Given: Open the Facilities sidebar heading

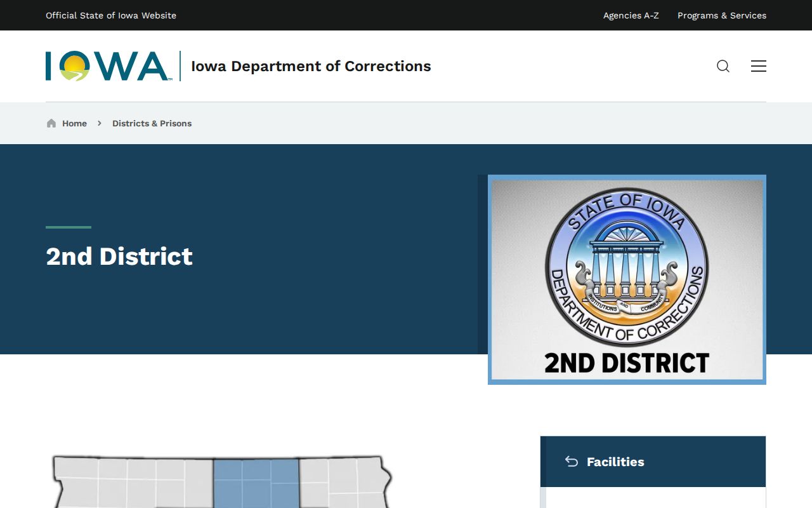Looking at the screenshot, I should coord(615,462).
